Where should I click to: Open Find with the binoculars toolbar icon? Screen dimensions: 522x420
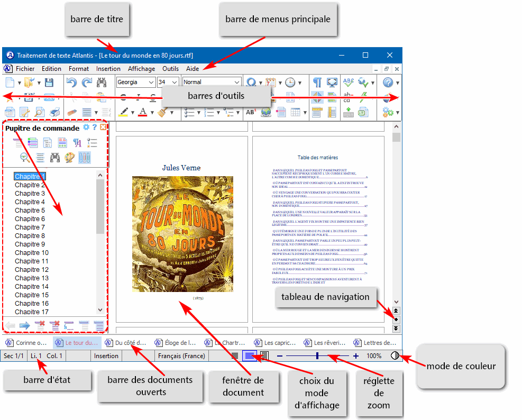102,83
